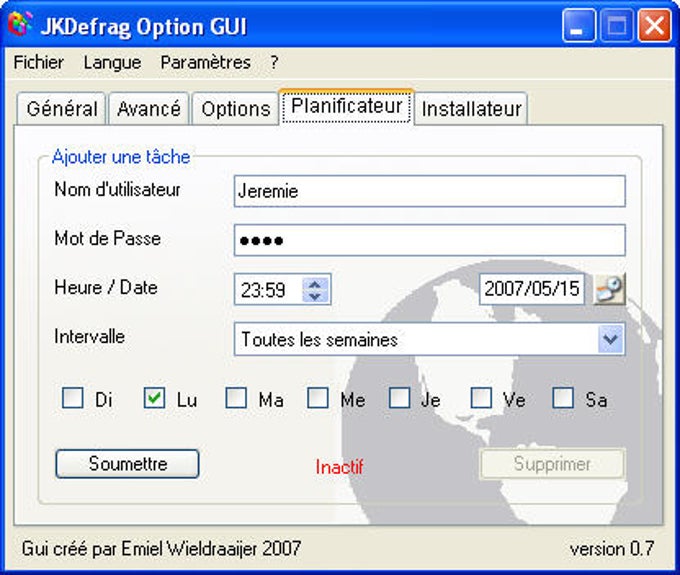The image size is (680, 575).
Task: Open the Paramètres menu
Action: pyautogui.click(x=206, y=62)
